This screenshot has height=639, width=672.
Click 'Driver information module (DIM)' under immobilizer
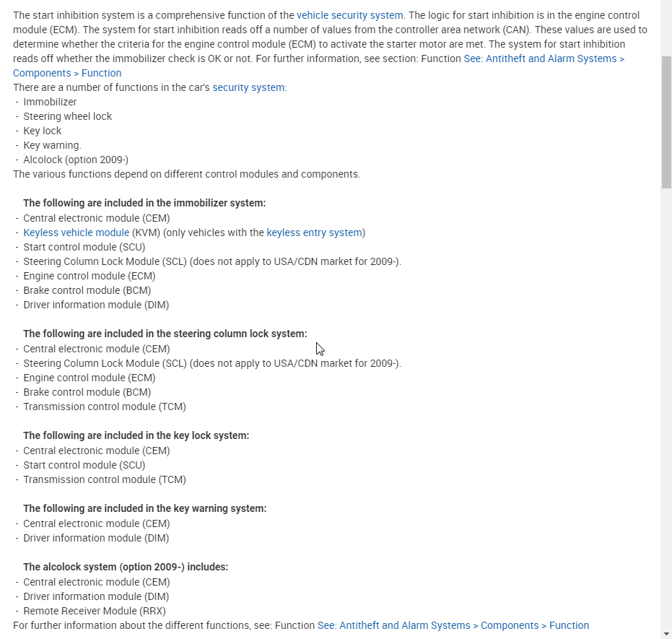pos(96,305)
